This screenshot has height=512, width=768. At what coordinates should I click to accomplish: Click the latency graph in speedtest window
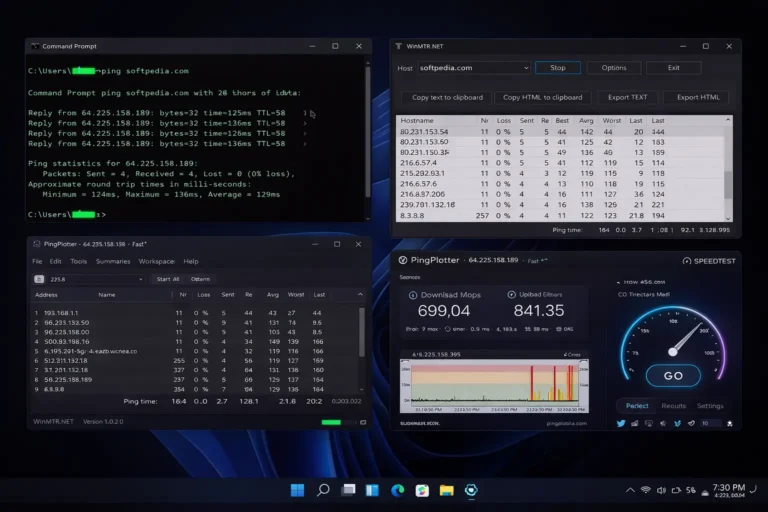[494, 386]
